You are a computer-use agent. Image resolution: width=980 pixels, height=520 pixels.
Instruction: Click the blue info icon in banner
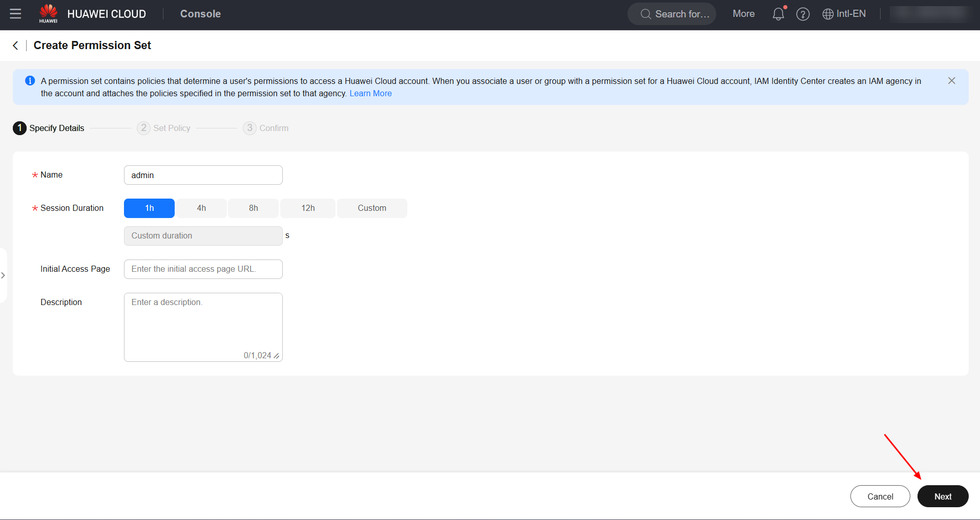(x=30, y=81)
